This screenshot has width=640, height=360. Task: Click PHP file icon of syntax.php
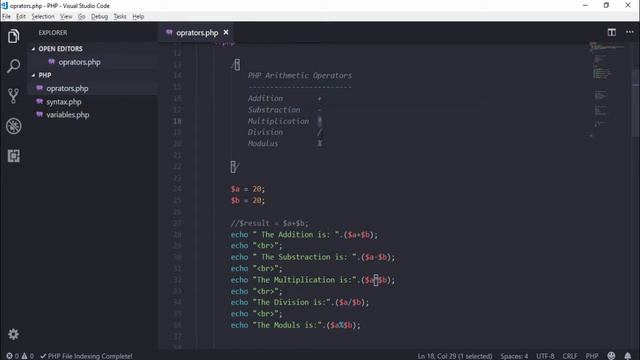coord(40,101)
